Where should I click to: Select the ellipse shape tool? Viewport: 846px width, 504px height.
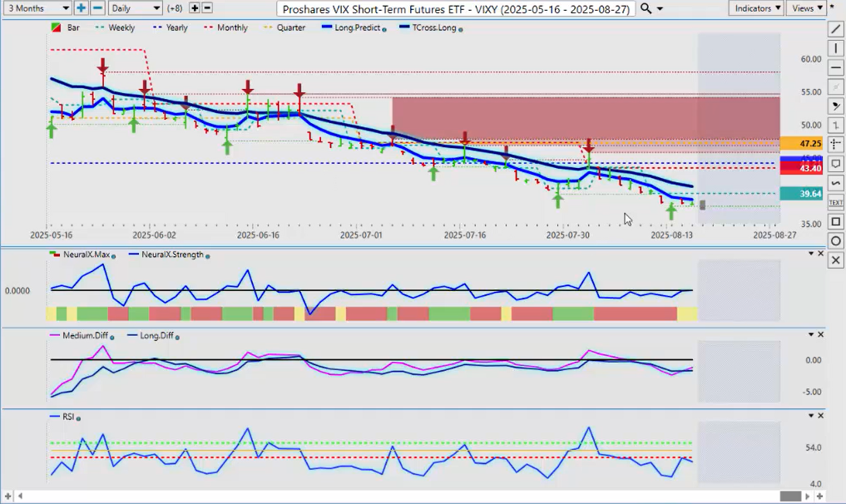pos(836,241)
